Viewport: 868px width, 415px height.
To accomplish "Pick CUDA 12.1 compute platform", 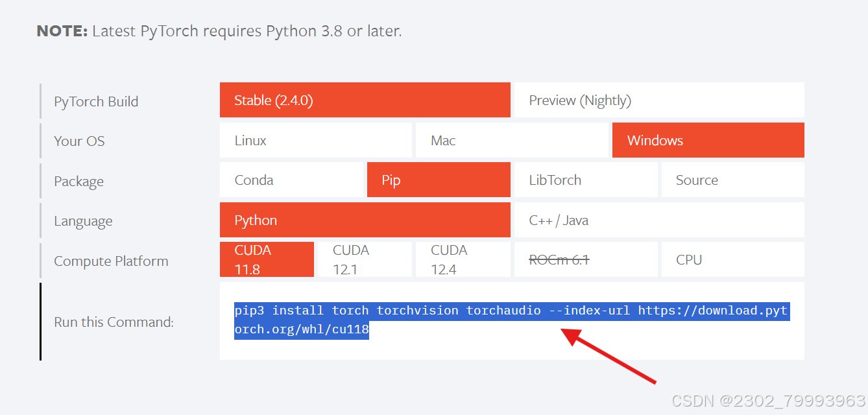I will 365,259.
